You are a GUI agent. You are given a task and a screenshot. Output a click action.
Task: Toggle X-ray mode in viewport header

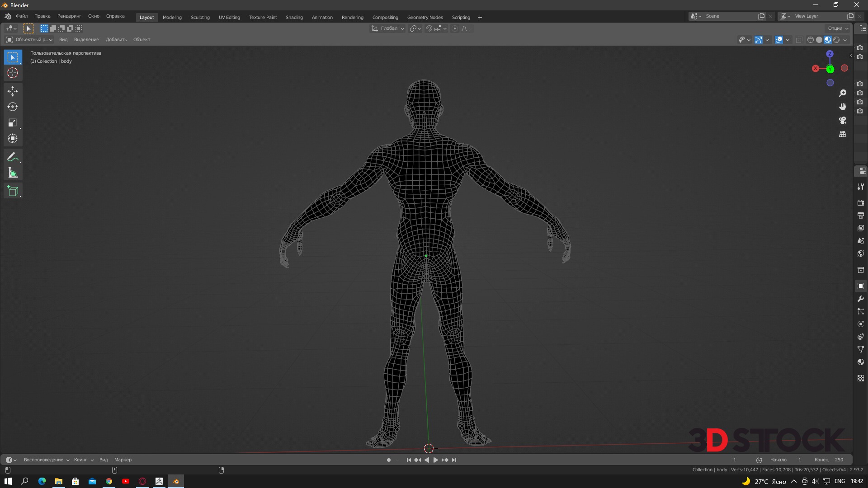coord(799,40)
